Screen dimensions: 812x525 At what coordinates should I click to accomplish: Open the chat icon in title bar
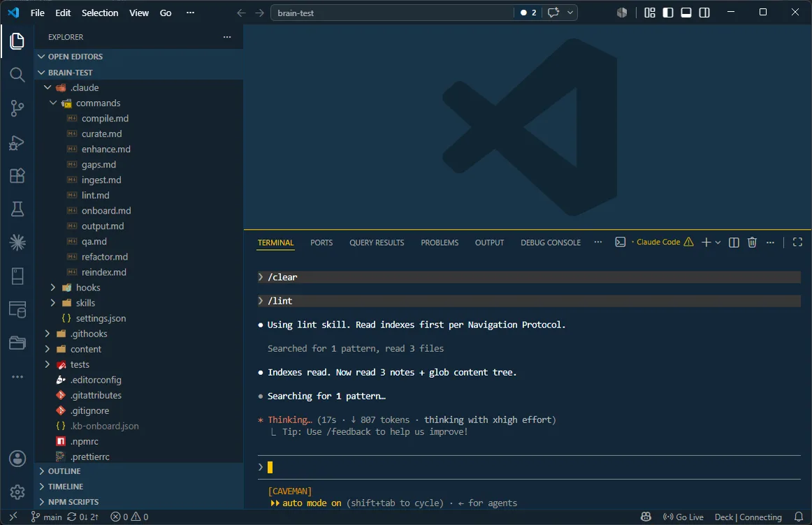pos(553,13)
